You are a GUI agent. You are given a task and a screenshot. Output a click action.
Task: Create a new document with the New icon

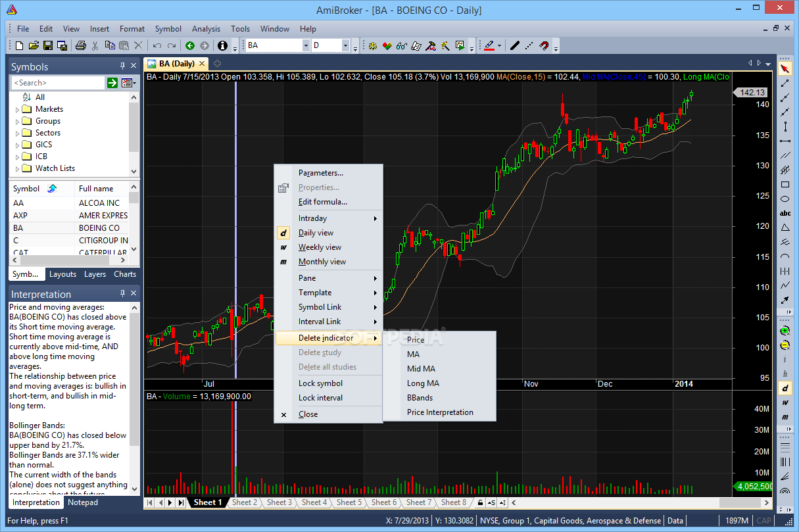[19, 45]
